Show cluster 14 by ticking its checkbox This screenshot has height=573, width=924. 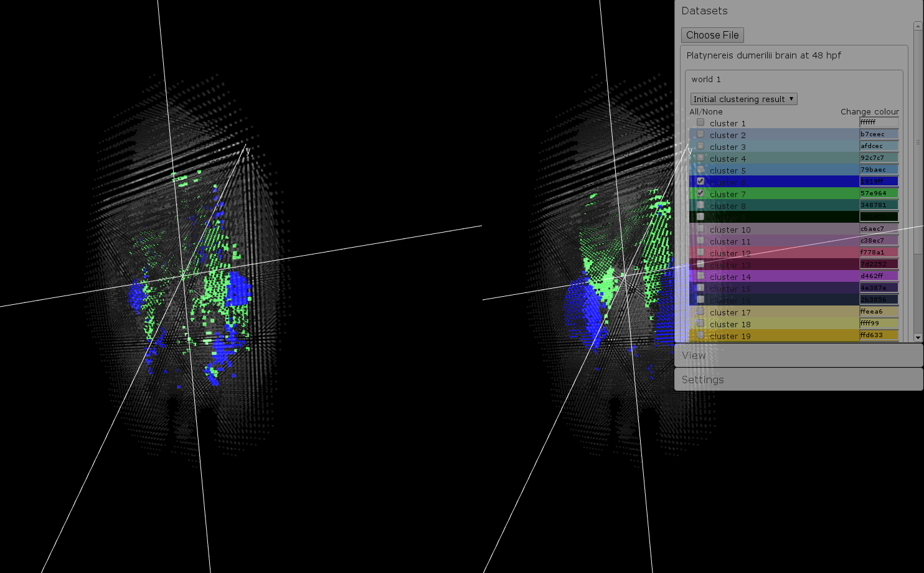(x=700, y=276)
